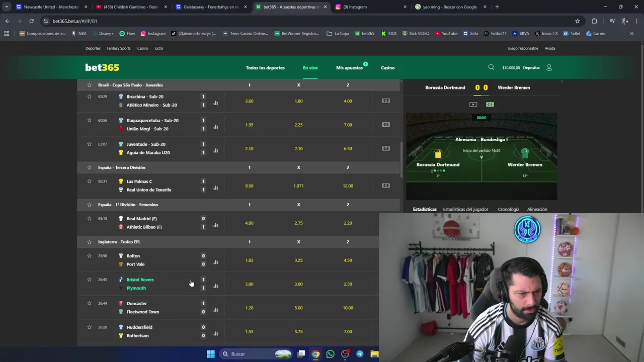Favorite the Juventude Sub-20 match

[90, 144]
